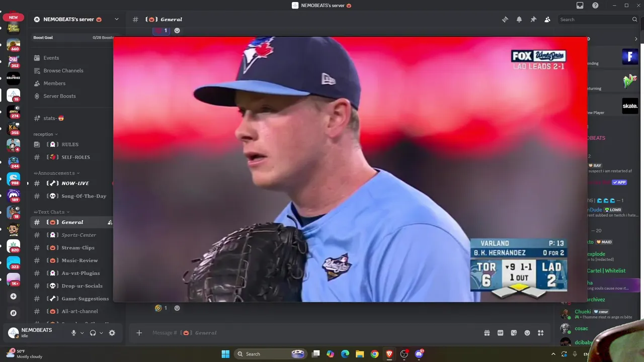Deafen audio with headphones icon
This screenshot has width=644, height=362.
[93, 333]
